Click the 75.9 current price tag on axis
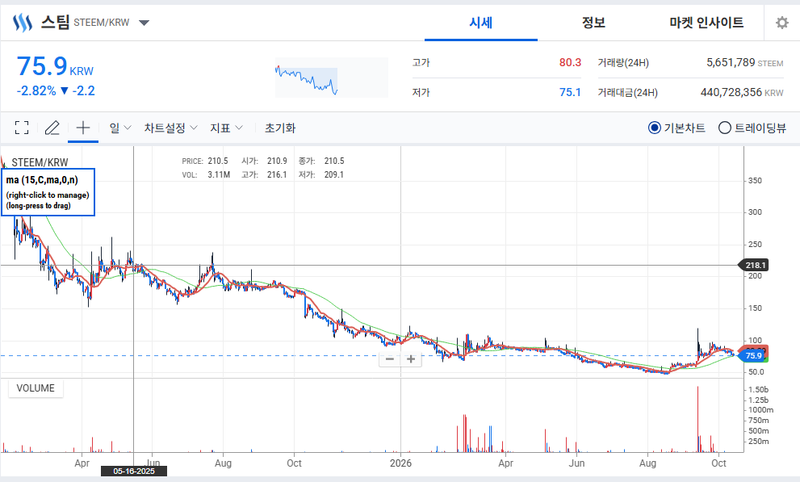The image size is (800, 482). pos(754,356)
